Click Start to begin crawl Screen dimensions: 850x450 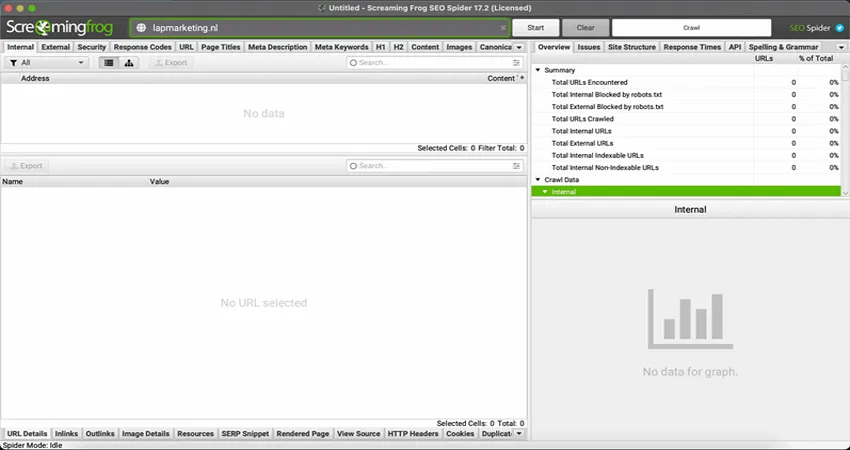(x=536, y=28)
